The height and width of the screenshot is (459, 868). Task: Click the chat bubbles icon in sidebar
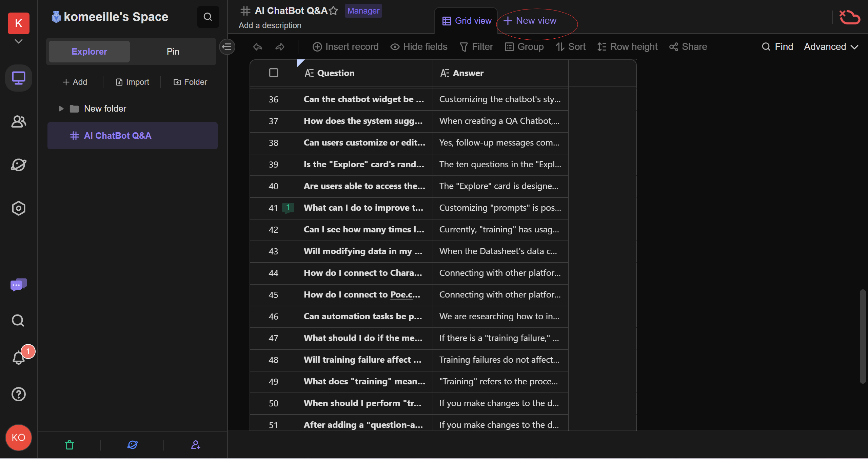pyautogui.click(x=19, y=285)
